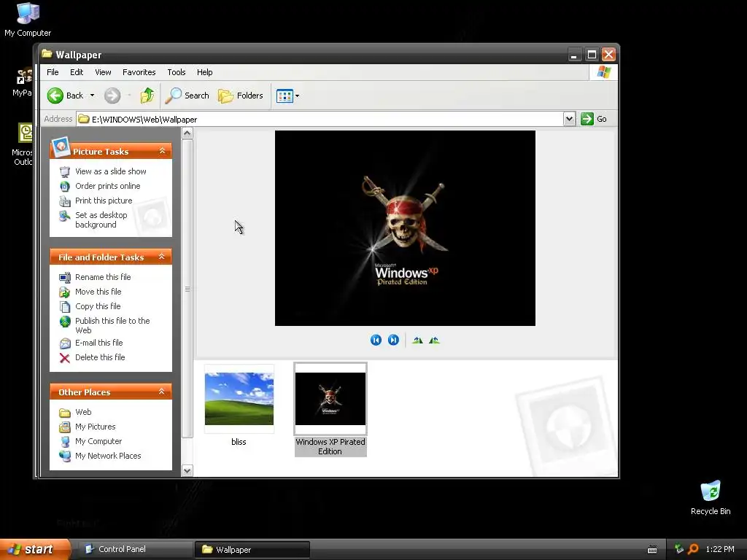The image size is (747, 560).
Task: Click the View as a slide show icon
Action: click(65, 171)
